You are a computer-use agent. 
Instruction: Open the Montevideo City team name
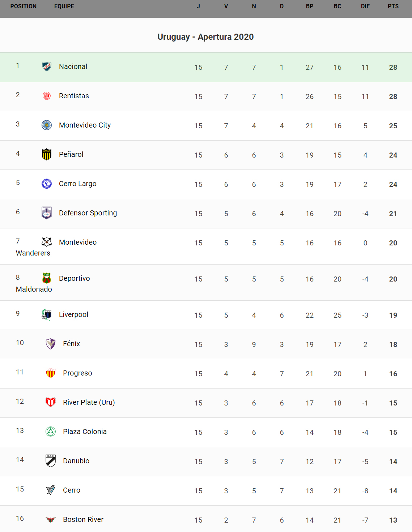pyautogui.click(x=85, y=125)
